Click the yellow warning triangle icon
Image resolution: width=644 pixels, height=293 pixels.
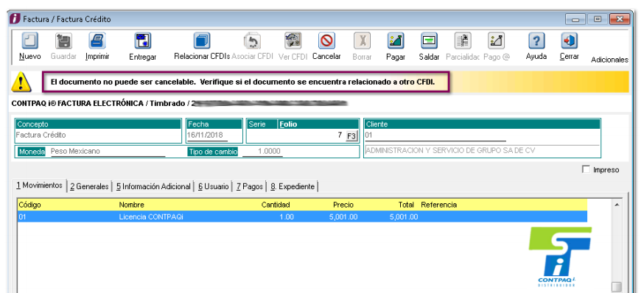(21, 82)
